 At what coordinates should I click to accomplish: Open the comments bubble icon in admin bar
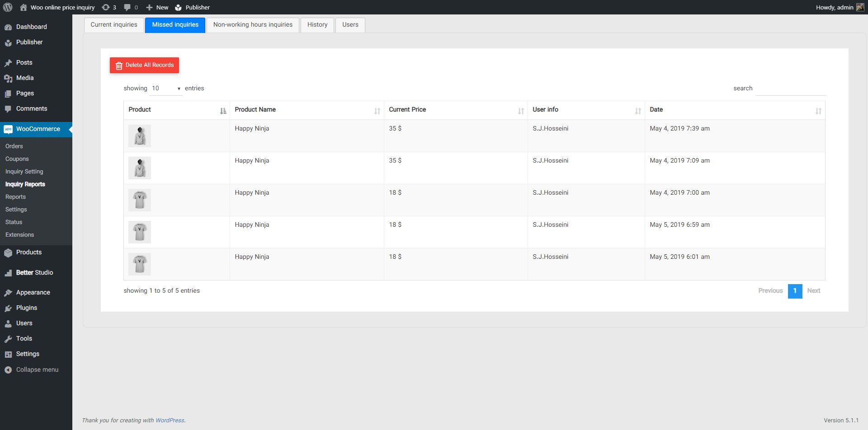(x=127, y=7)
